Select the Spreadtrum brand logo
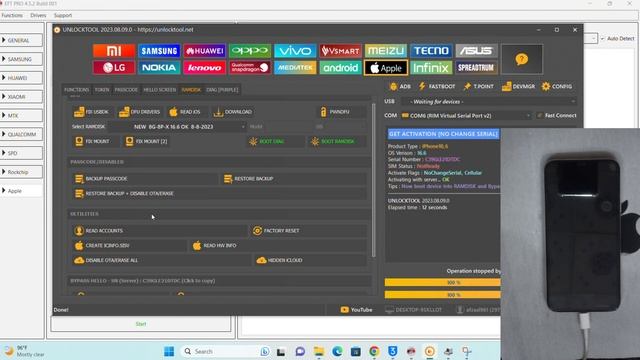The image size is (640, 360). (x=476, y=68)
